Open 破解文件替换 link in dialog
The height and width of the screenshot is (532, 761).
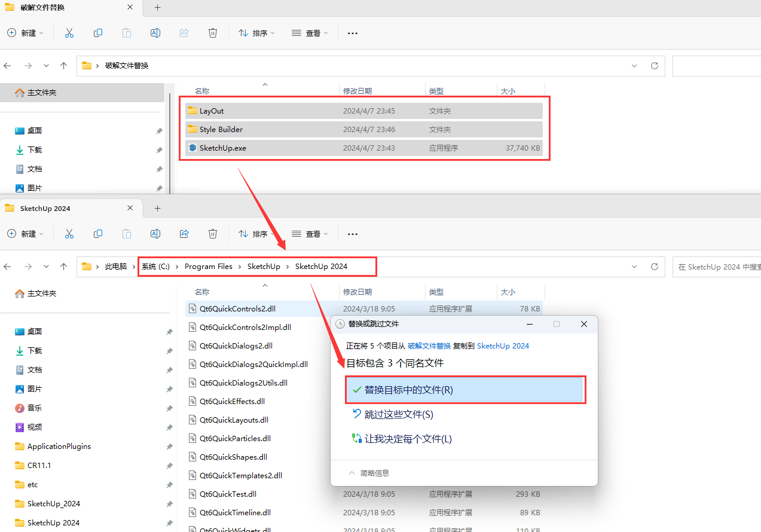[x=429, y=346]
